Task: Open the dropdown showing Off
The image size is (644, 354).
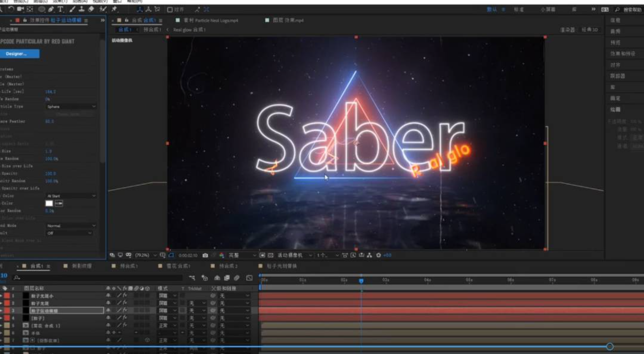Action: (x=69, y=233)
